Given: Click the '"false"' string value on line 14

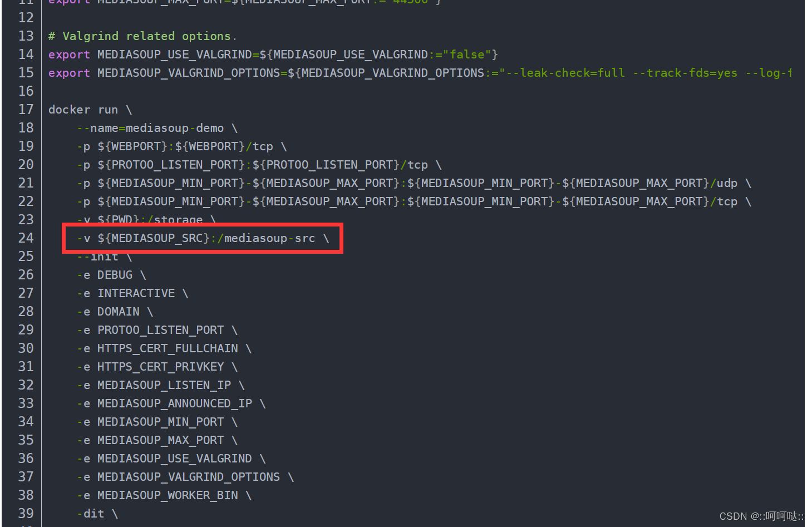Looking at the screenshot, I should tap(467, 55).
